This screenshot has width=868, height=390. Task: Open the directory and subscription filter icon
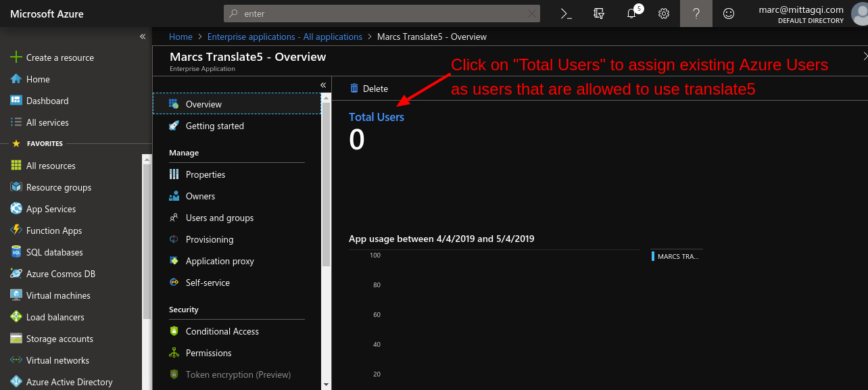(x=598, y=14)
